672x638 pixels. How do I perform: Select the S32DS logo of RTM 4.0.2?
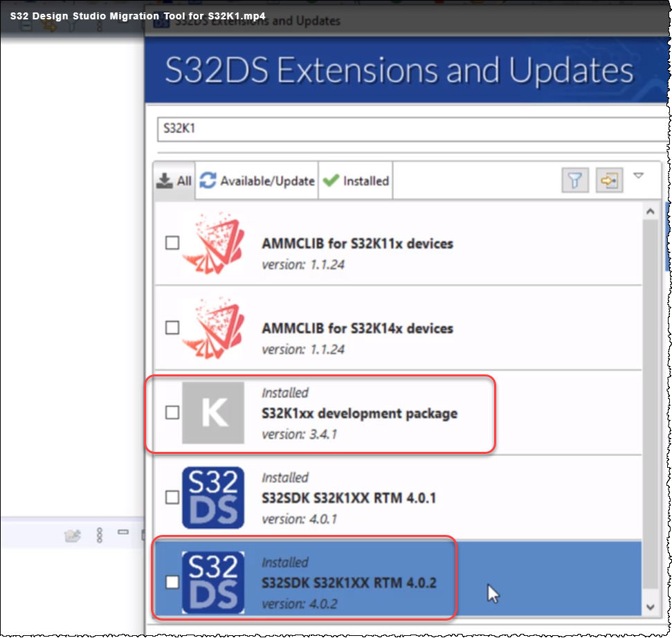[213, 583]
